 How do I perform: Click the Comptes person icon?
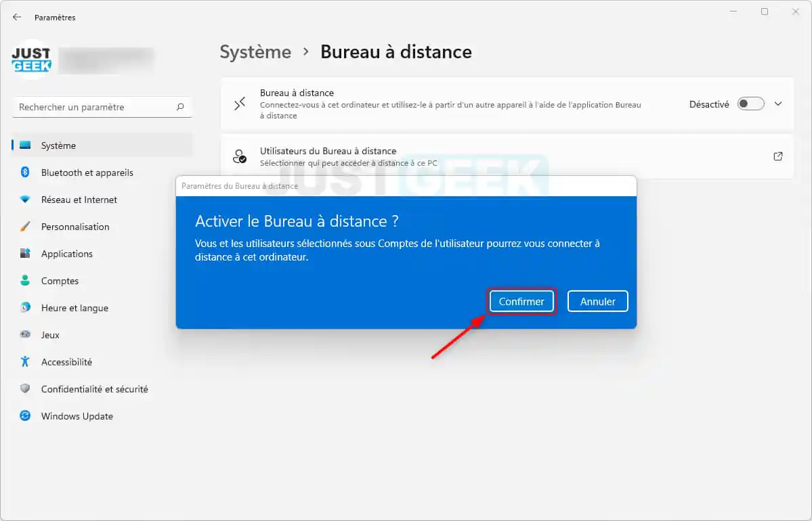(25, 280)
